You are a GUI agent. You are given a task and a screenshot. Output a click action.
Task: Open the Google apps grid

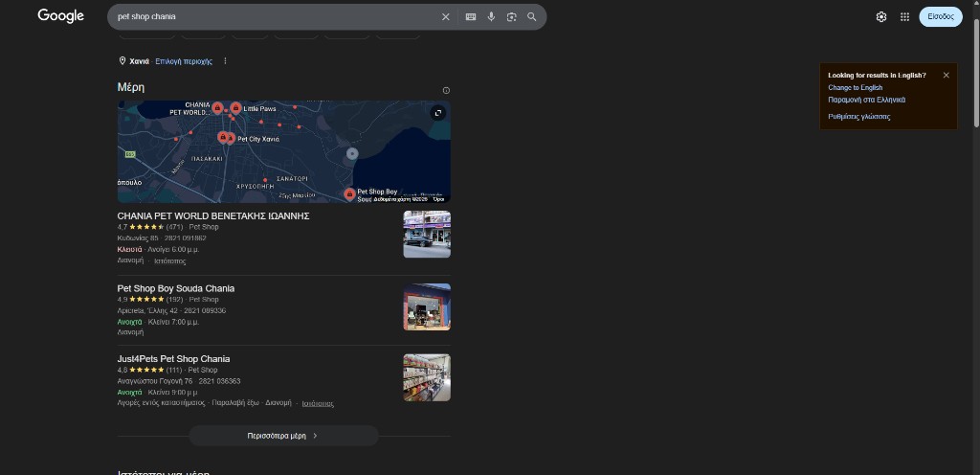[905, 17]
